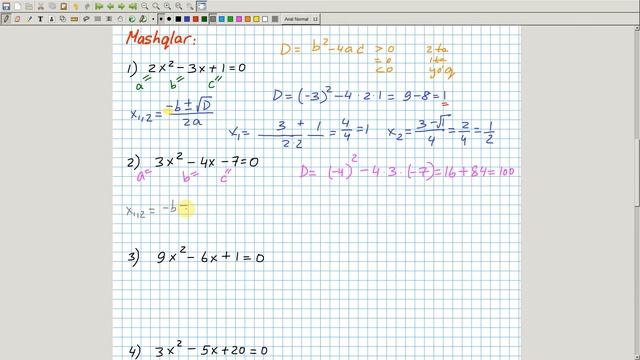Pick the black pen color
The image size is (640, 360).
tap(178, 19)
